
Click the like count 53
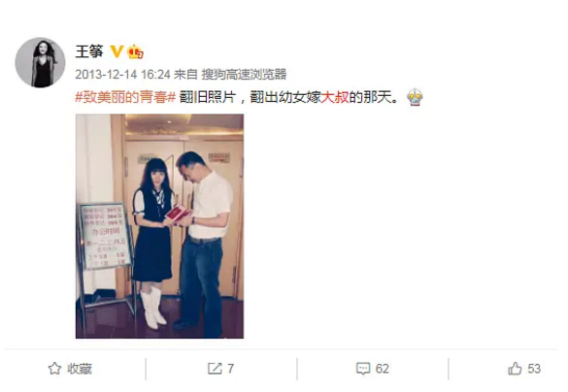(534, 369)
